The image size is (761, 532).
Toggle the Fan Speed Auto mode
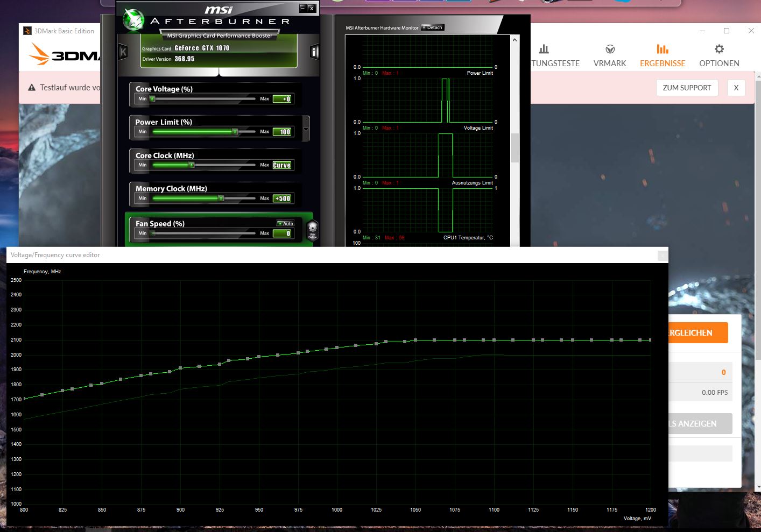point(285,223)
